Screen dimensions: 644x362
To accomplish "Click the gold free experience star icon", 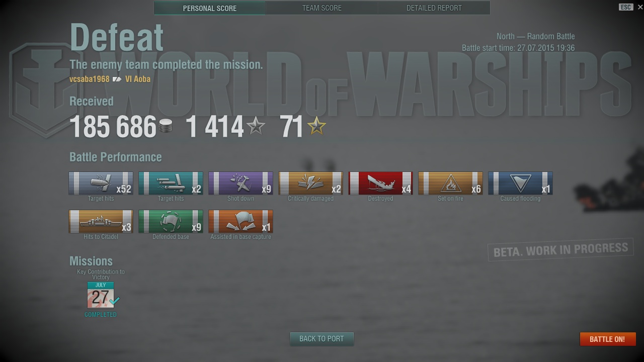I will point(316,126).
